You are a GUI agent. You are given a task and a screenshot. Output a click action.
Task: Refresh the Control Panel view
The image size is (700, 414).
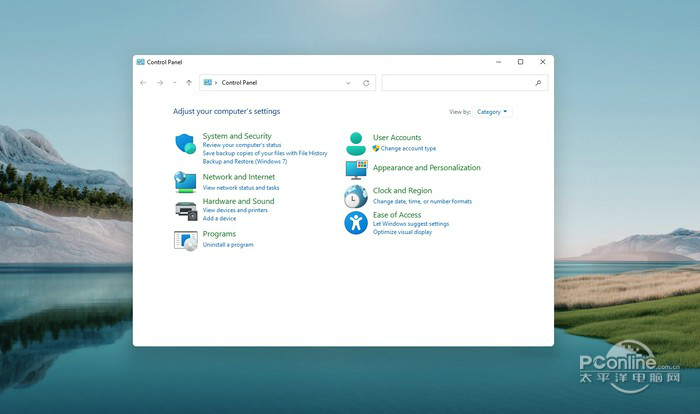click(366, 83)
